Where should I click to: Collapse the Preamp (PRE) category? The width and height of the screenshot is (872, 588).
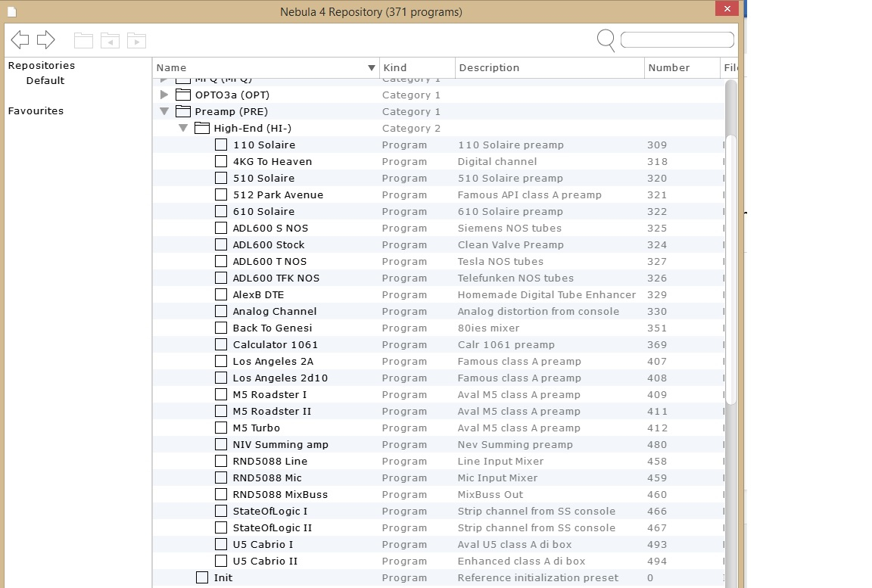(164, 111)
